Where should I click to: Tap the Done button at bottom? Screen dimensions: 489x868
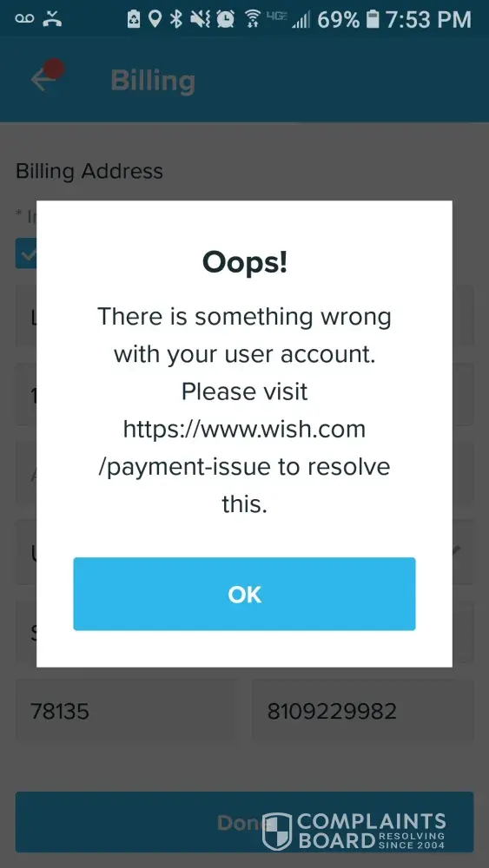click(x=244, y=822)
